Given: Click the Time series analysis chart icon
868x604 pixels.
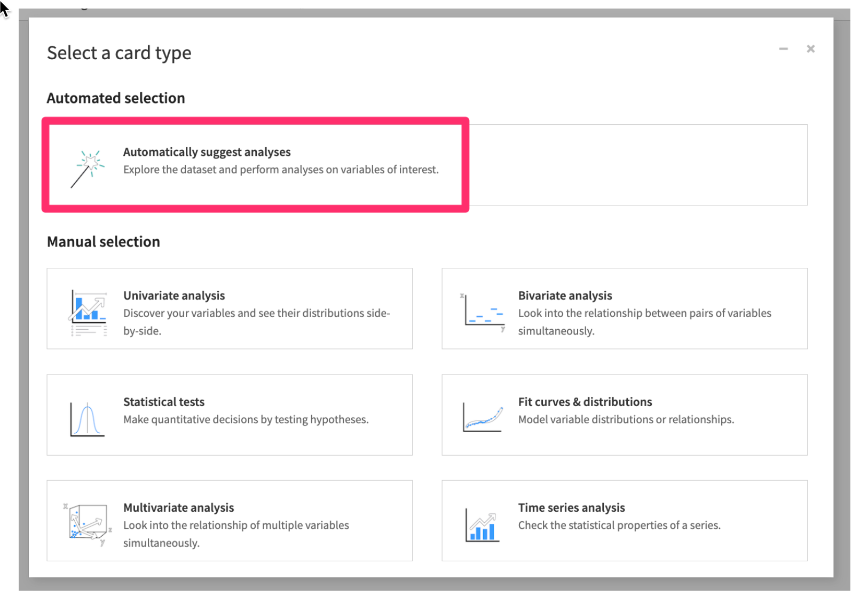Looking at the screenshot, I should point(482,525).
